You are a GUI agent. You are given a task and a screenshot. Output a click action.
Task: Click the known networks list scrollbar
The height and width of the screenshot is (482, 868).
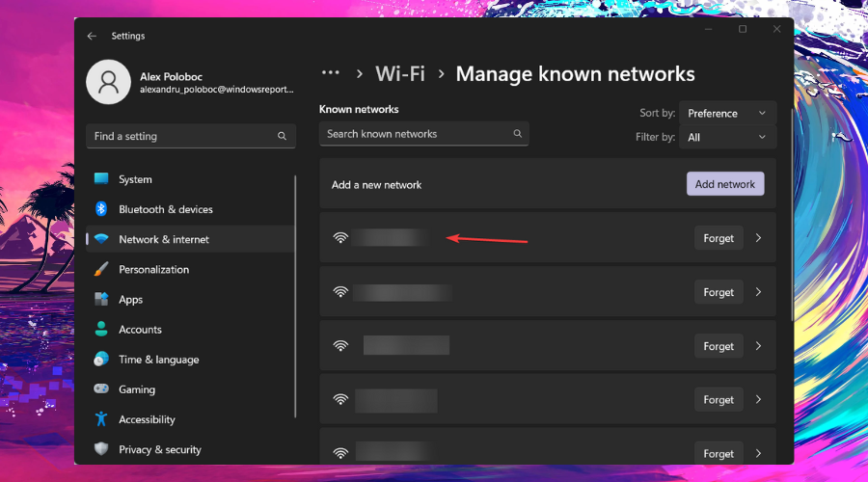click(x=792, y=215)
